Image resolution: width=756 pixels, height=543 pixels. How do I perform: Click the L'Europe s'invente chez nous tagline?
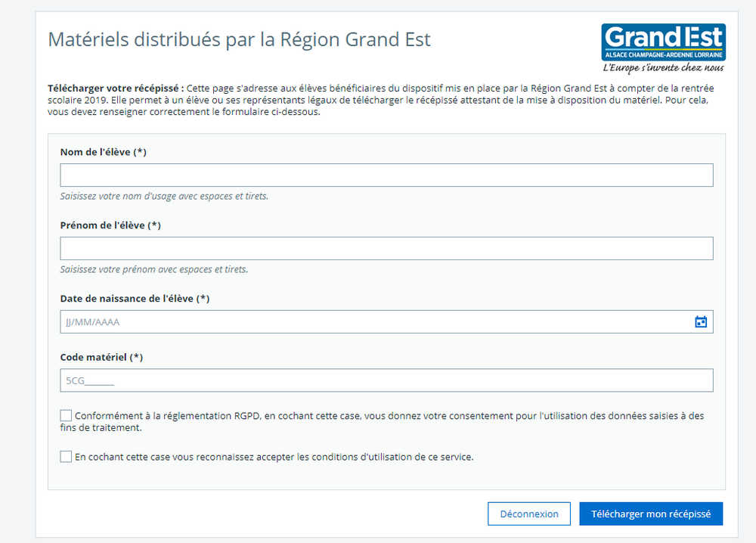click(x=663, y=67)
